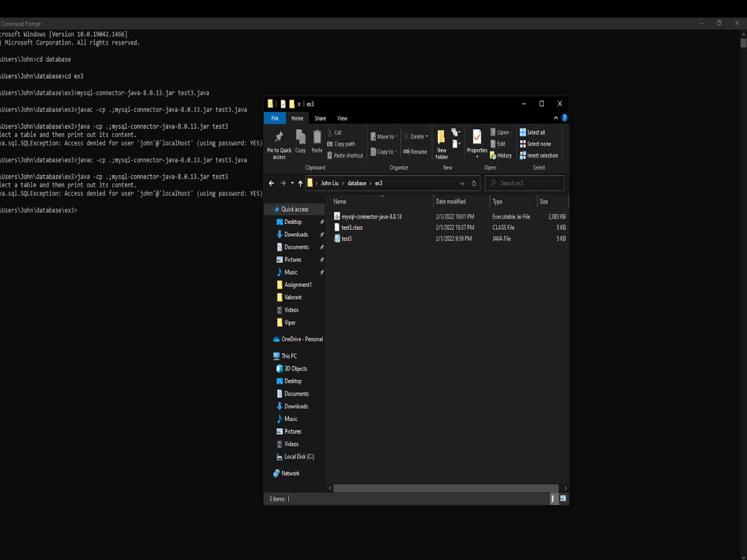Create a New folder from the ribbon
Image resolution: width=747 pixels, height=560 pixels.
442,145
